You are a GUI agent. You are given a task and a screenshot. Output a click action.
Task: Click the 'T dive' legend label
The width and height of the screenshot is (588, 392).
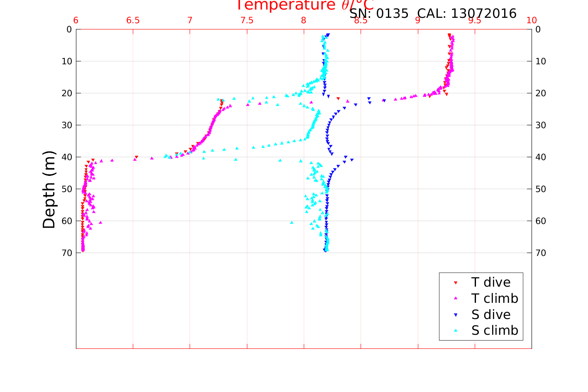(x=491, y=282)
